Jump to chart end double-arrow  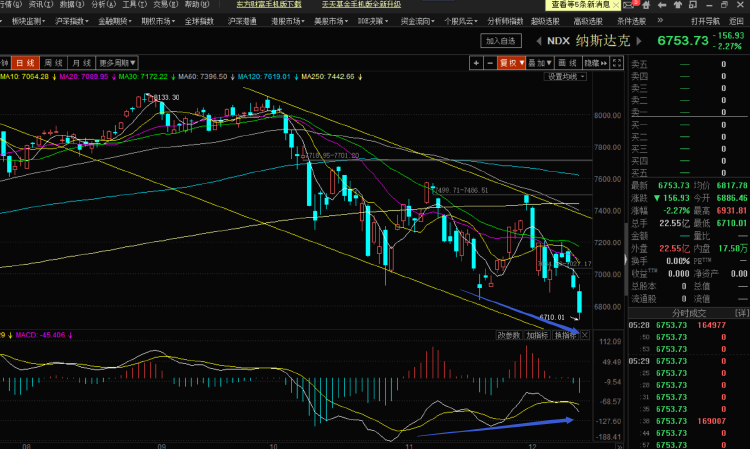tap(619, 446)
